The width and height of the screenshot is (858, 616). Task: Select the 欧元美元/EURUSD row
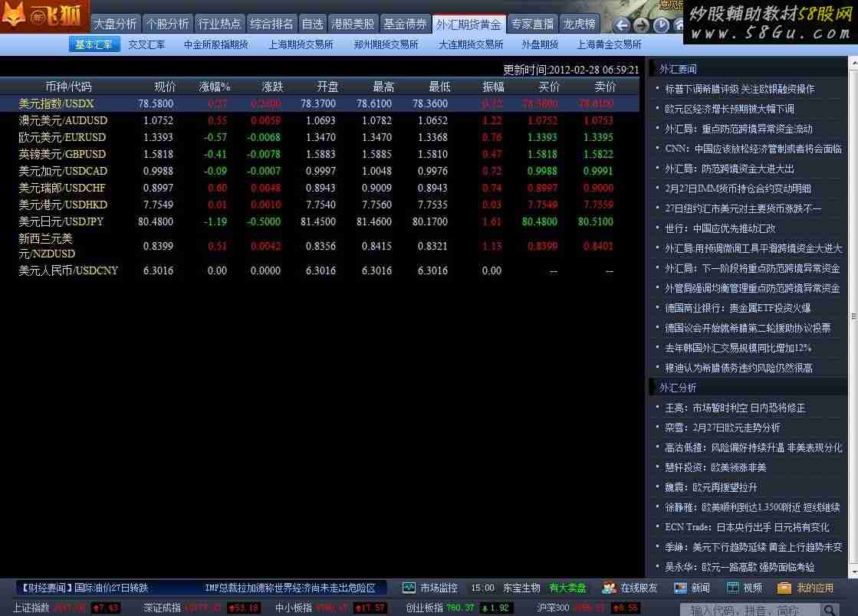pos(320,137)
